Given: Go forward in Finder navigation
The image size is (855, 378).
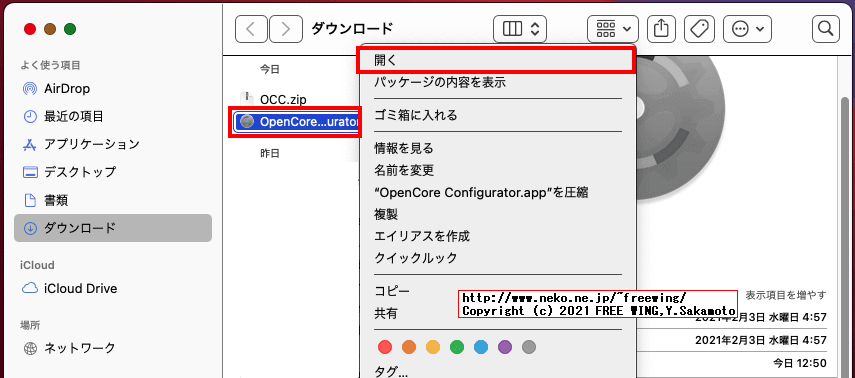Looking at the screenshot, I should point(286,29).
